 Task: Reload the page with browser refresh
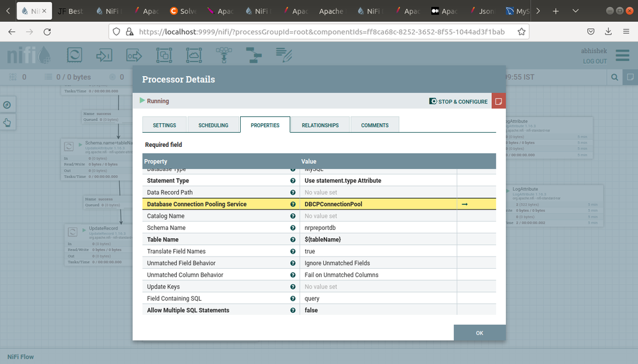pyautogui.click(x=47, y=32)
